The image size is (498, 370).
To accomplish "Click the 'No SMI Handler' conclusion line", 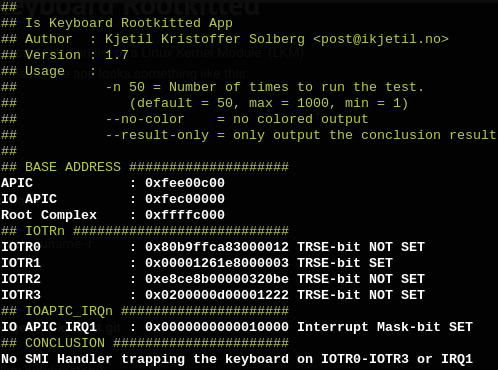I will [x=237, y=359].
